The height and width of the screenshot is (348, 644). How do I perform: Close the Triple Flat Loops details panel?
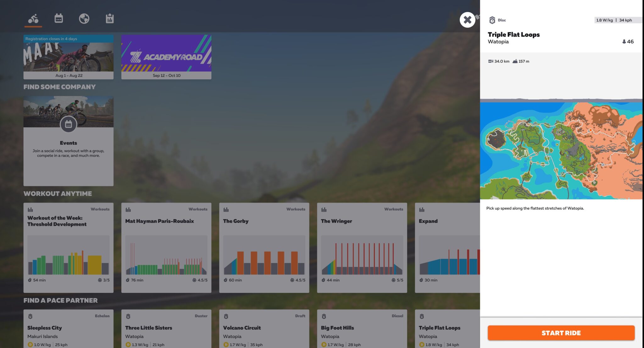[467, 20]
